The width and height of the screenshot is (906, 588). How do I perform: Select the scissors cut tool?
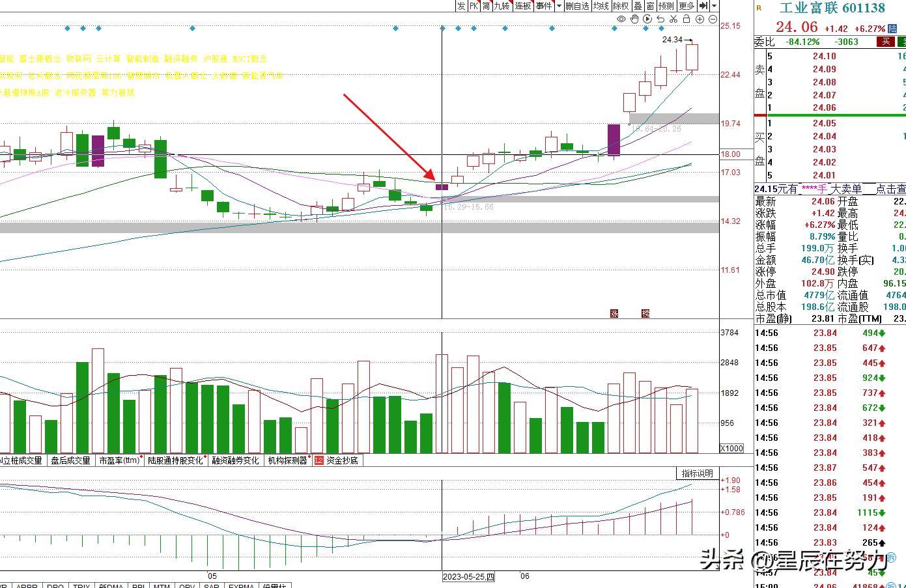(x=673, y=20)
